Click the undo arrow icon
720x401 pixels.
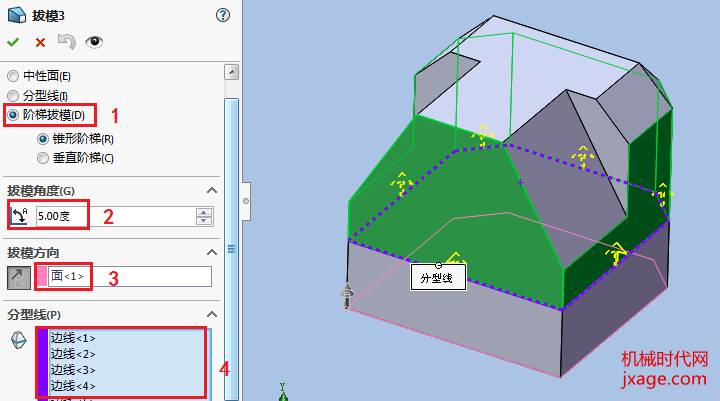click(x=67, y=42)
